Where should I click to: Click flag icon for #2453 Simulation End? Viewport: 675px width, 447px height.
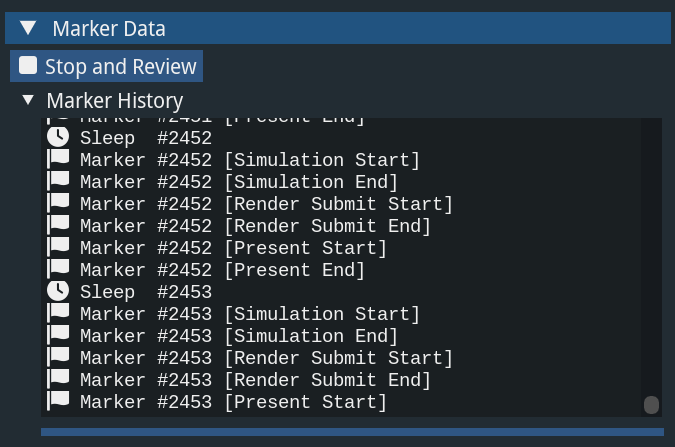point(59,336)
